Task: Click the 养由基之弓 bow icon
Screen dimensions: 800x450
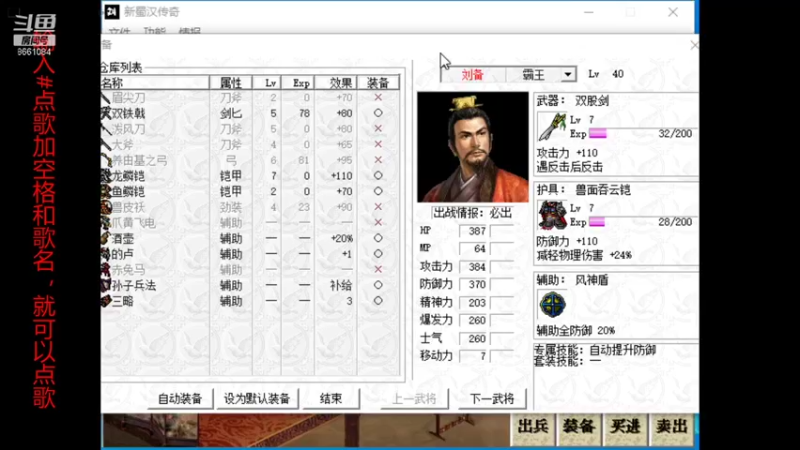Action: [106, 160]
